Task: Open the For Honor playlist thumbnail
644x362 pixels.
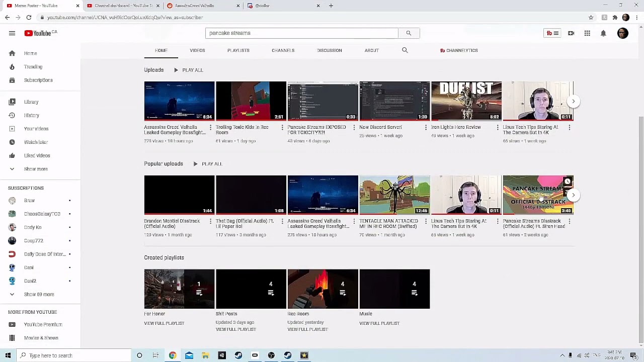Action: coord(179,289)
